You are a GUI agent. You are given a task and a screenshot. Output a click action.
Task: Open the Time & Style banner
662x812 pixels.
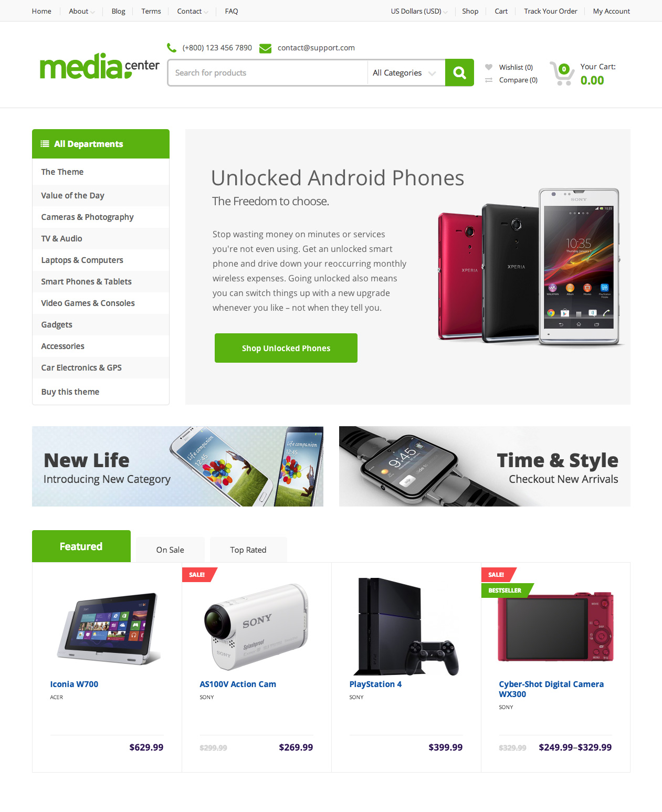point(485,466)
